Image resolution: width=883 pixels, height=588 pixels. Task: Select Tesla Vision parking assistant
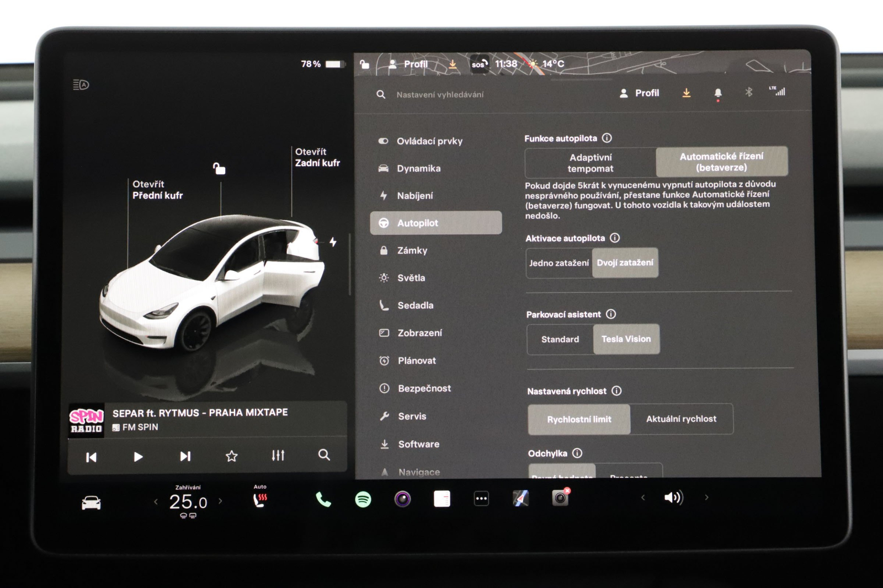(x=626, y=339)
